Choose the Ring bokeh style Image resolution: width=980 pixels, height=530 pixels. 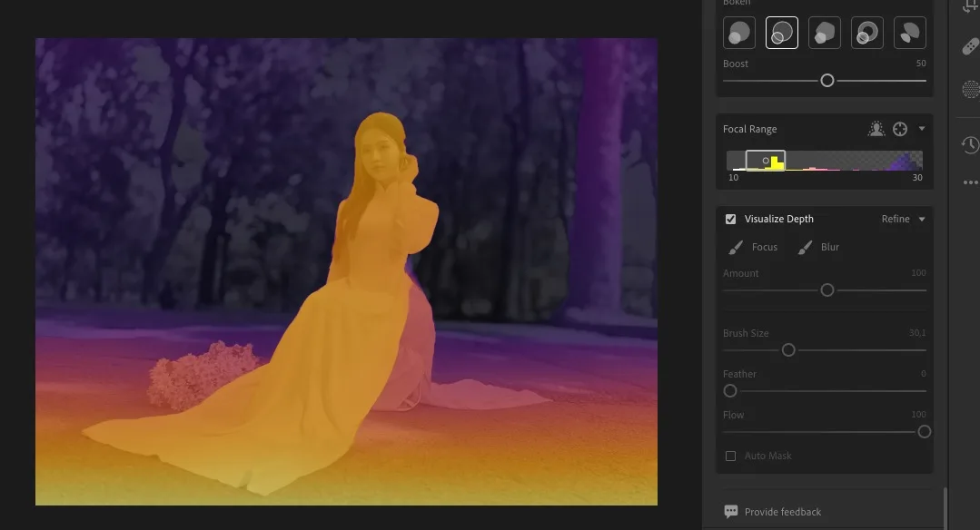[x=866, y=33]
